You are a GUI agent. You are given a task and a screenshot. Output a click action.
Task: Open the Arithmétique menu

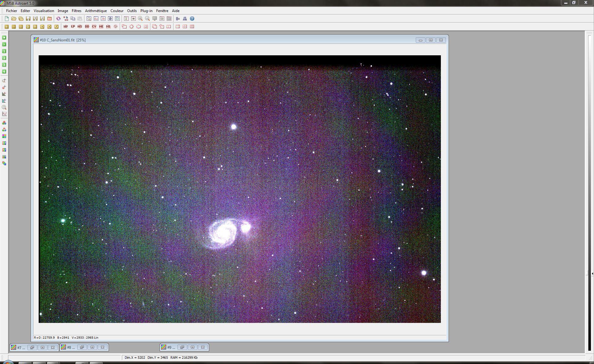point(96,11)
